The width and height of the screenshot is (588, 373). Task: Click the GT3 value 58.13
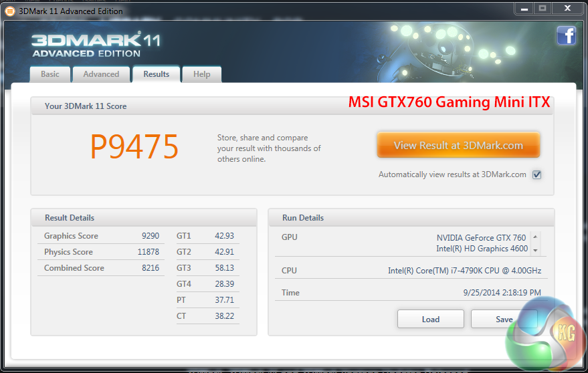[224, 268]
